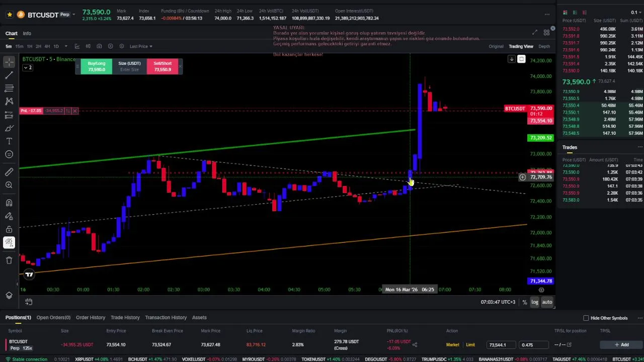This screenshot has width=644, height=362.
Task: Select the 1H timeframe
Action: tap(29, 46)
